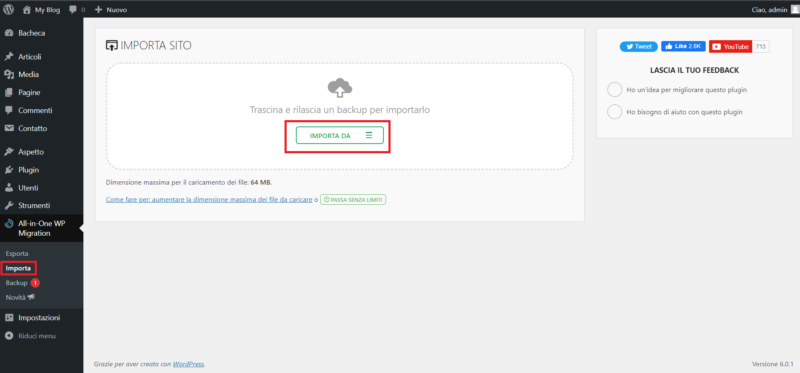Open the Contatto menu item
Image resolution: width=800 pixels, height=373 pixels.
point(33,128)
